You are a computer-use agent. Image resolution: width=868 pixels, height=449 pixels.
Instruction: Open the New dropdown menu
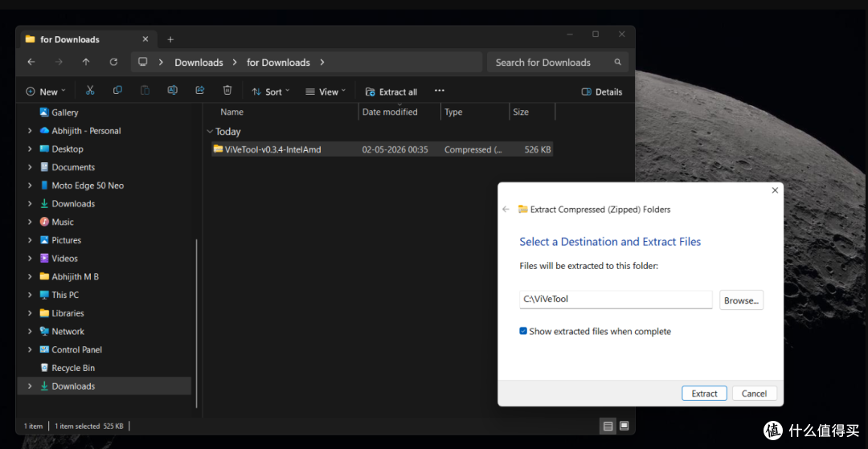(x=46, y=92)
